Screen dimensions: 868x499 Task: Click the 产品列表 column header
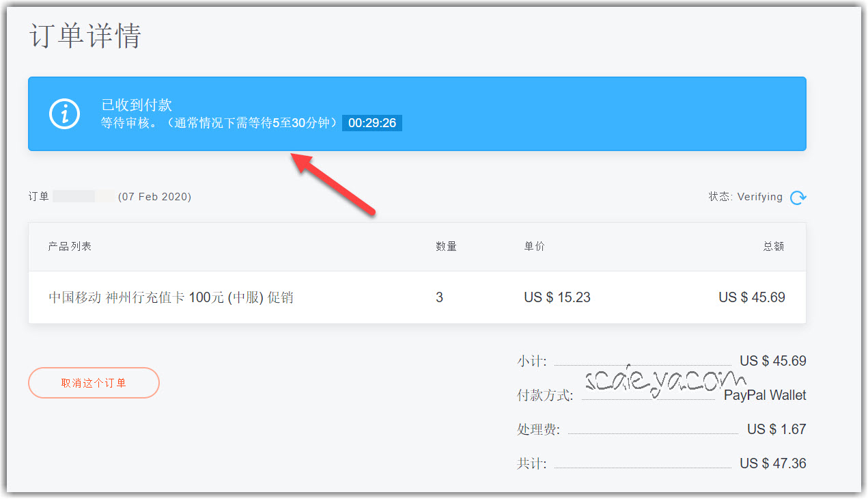[70, 246]
